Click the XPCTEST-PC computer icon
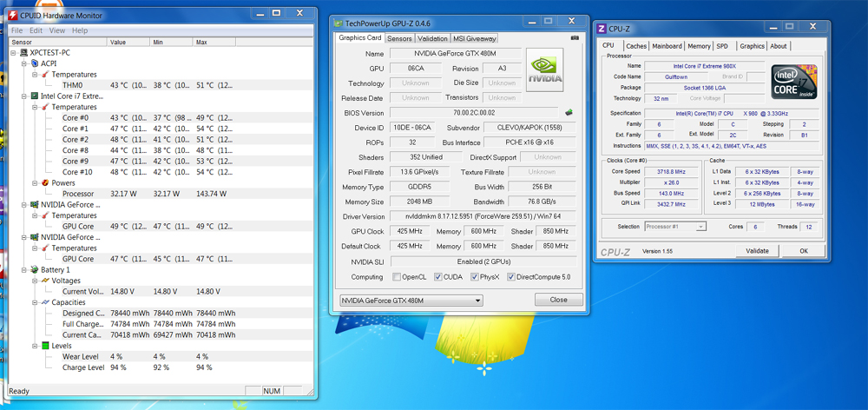 23,53
